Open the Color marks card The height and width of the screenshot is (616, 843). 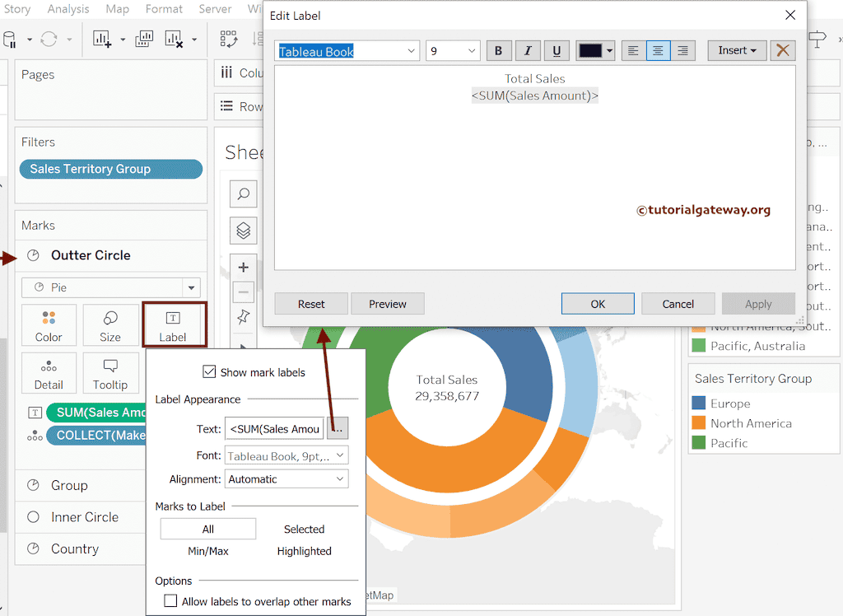click(x=49, y=325)
